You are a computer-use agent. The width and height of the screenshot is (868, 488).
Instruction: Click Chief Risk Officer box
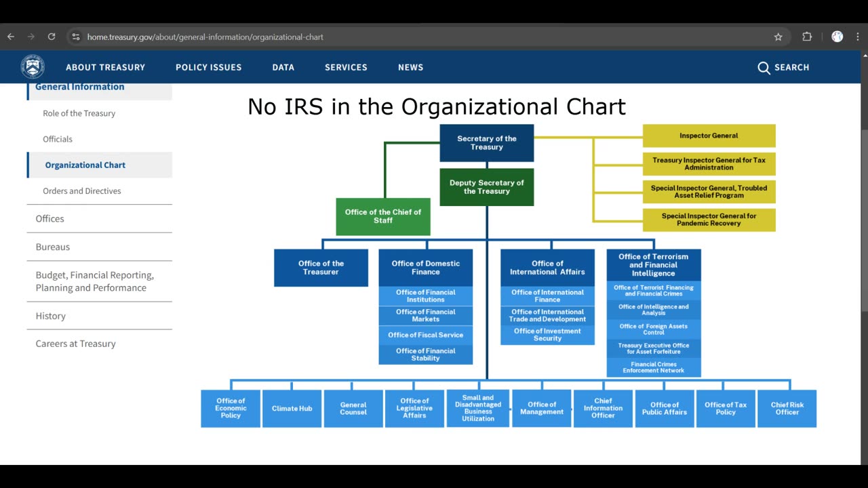click(x=787, y=408)
